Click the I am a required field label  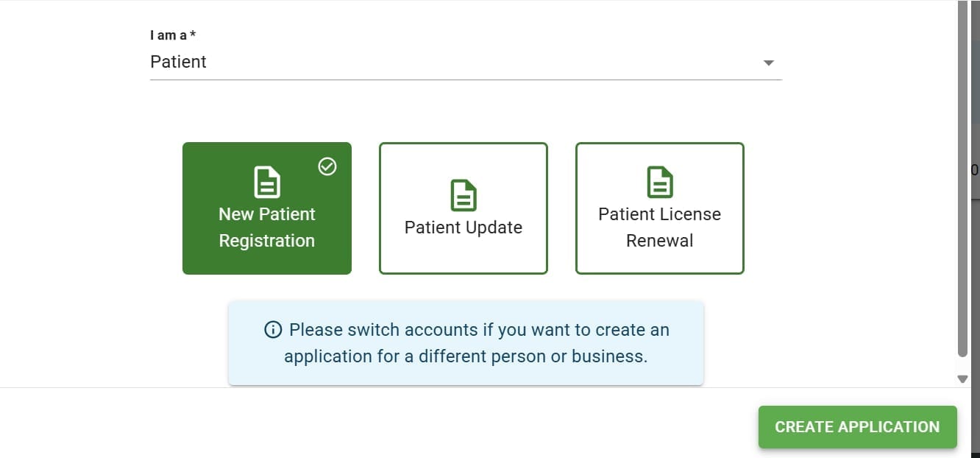(171, 35)
